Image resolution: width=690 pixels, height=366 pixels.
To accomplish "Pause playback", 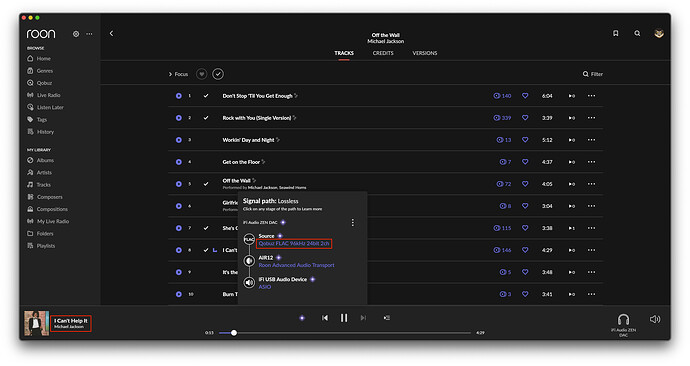I will pos(344,318).
